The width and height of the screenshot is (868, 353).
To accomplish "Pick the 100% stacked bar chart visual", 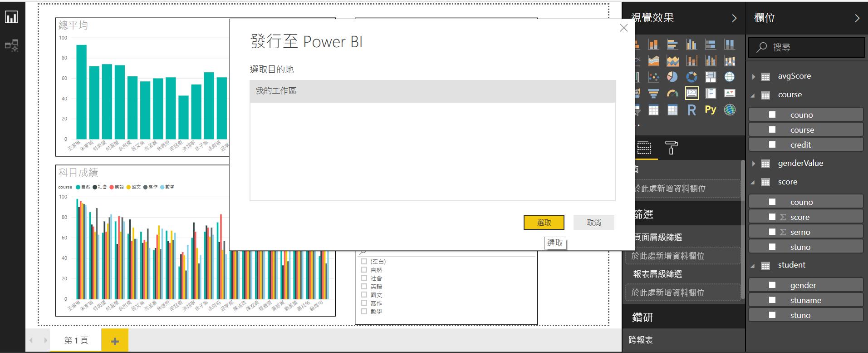I will tap(711, 45).
